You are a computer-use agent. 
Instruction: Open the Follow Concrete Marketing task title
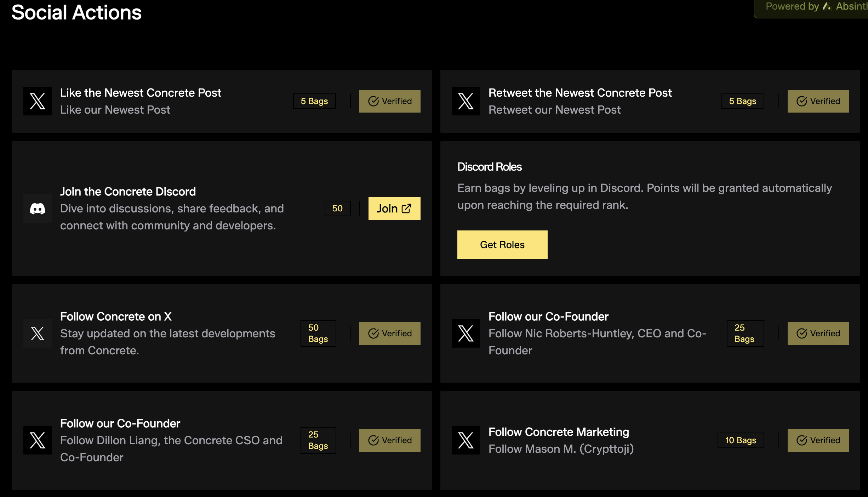[x=559, y=432]
